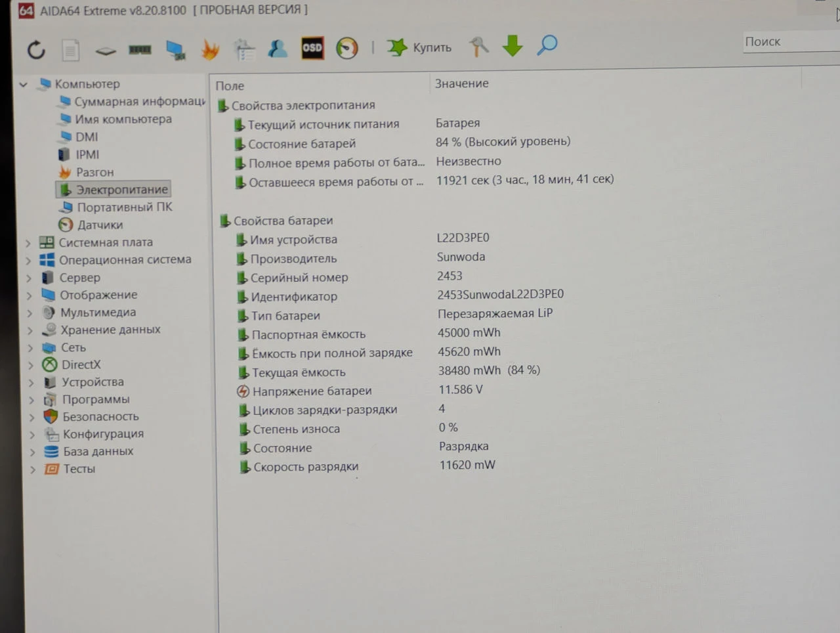Click the motherboard toolbar icon

click(x=105, y=51)
